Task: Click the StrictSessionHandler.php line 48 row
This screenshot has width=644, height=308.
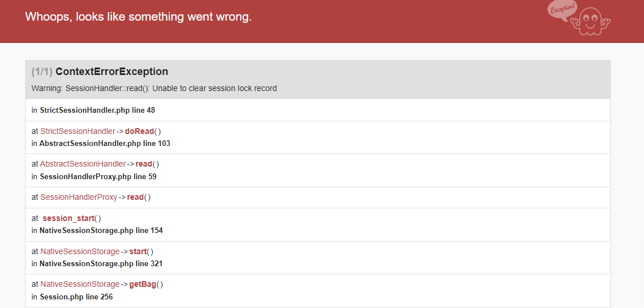Action: 97,110
